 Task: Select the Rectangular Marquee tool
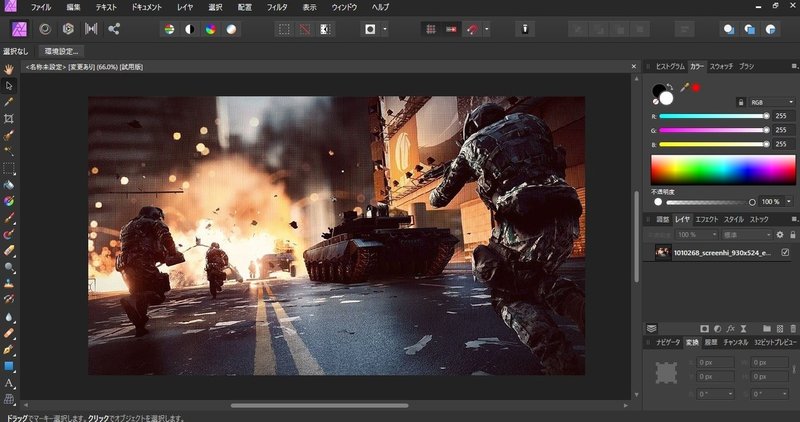pos(9,168)
